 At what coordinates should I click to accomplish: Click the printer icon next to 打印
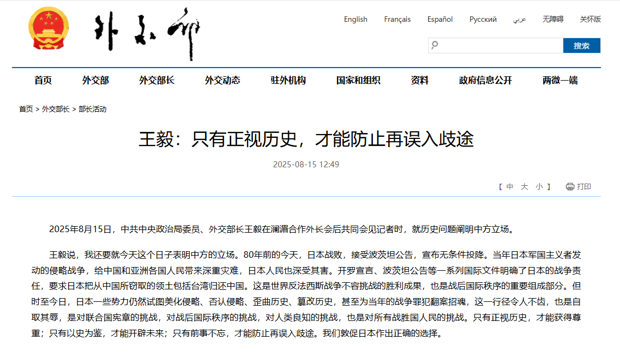click(570, 186)
